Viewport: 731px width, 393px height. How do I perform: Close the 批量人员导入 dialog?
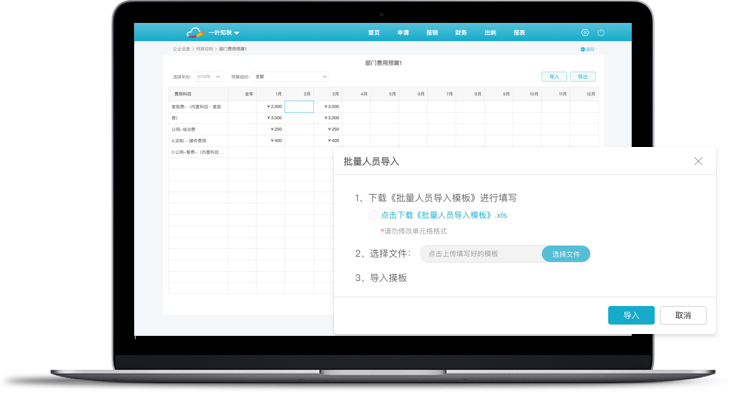(698, 161)
